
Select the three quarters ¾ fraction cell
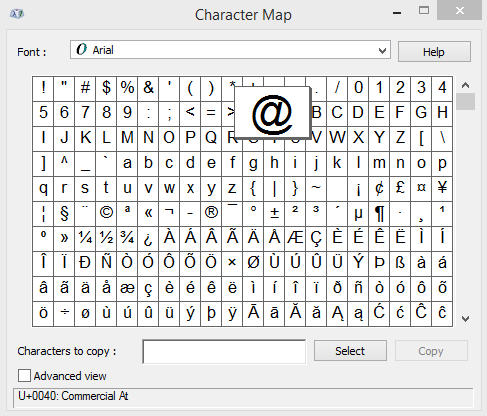(127, 238)
